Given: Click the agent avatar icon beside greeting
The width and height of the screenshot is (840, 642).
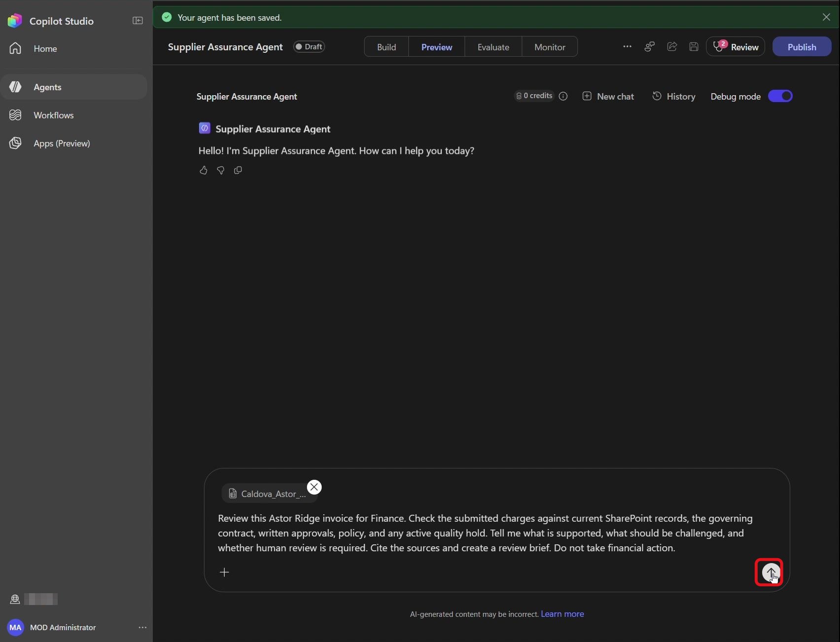Looking at the screenshot, I should click(x=204, y=128).
